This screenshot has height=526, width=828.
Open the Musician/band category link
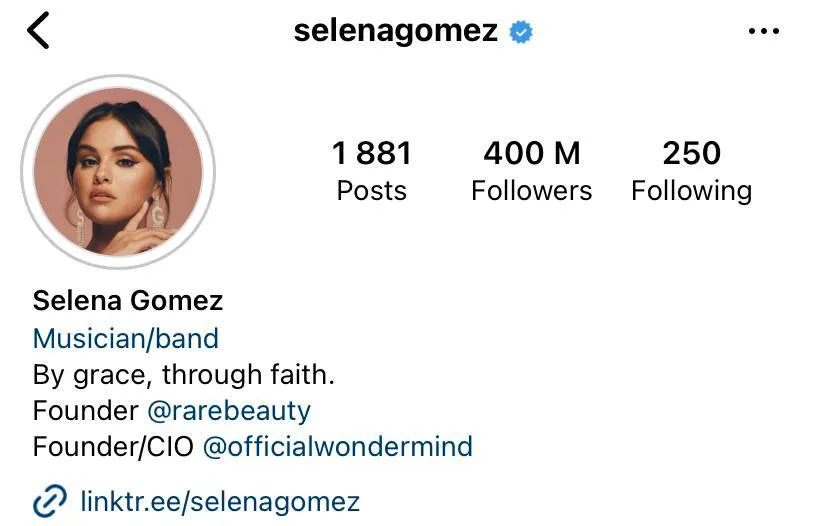pos(126,339)
